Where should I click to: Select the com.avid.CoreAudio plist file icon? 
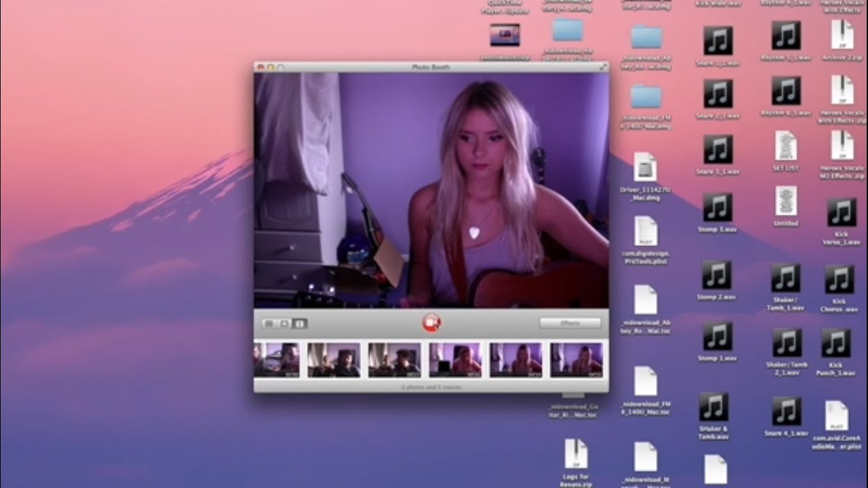click(837, 415)
